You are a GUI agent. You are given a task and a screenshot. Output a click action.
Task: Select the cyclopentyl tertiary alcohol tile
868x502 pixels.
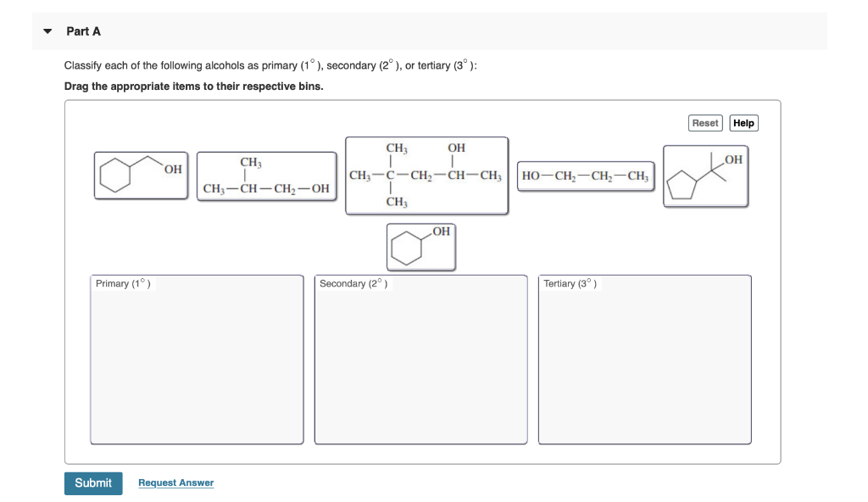(x=705, y=176)
